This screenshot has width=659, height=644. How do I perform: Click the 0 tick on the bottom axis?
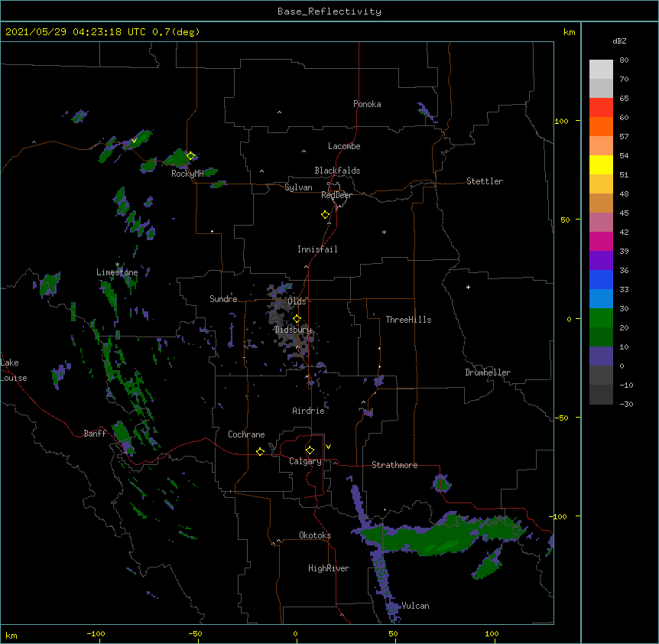[295, 633]
